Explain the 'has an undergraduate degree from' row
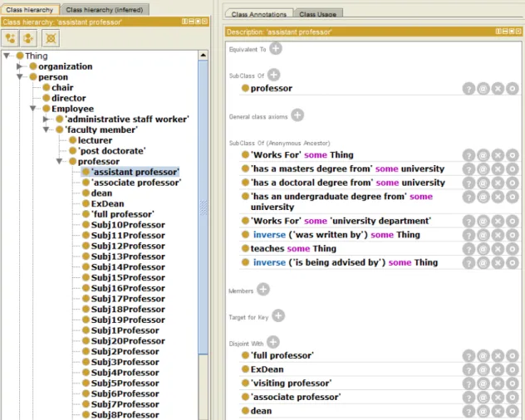Image resolution: width=525 pixels, height=420 pixels. coord(469,197)
